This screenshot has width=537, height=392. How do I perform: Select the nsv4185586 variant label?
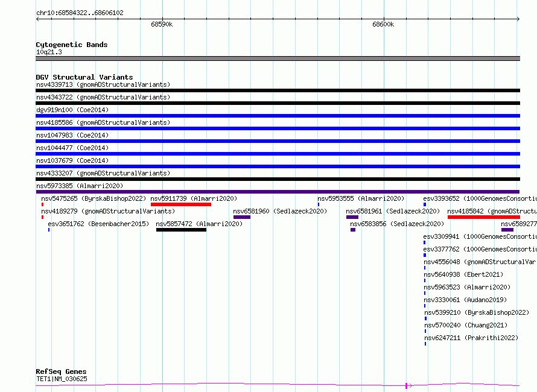103,122
